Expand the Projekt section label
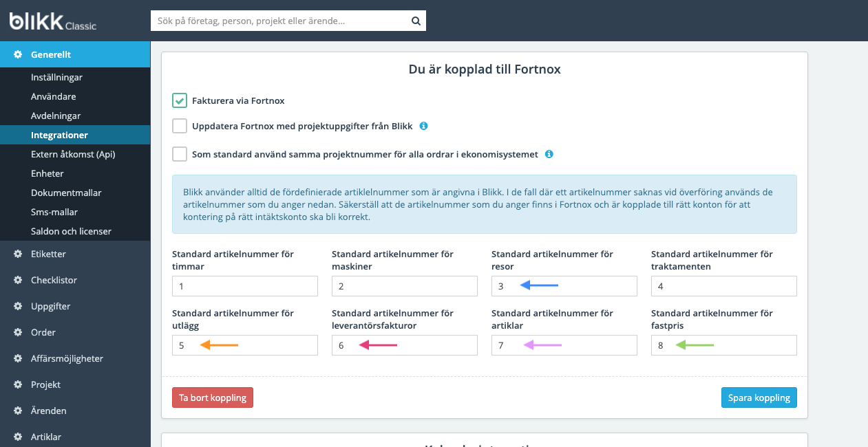 [45, 384]
